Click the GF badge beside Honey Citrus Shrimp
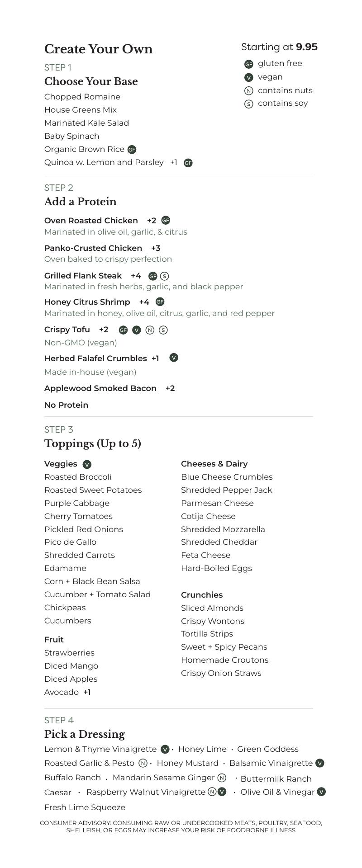This screenshot has height=868, width=362. tap(160, 302)
